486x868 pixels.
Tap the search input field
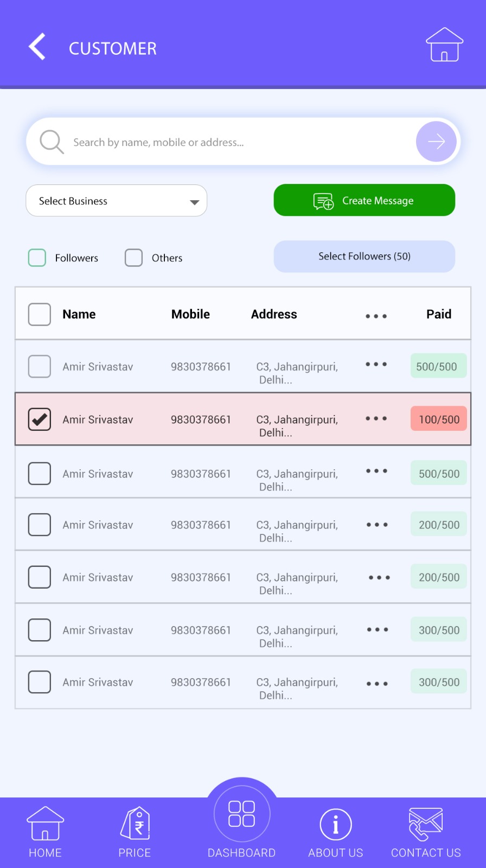pos(217,142)
